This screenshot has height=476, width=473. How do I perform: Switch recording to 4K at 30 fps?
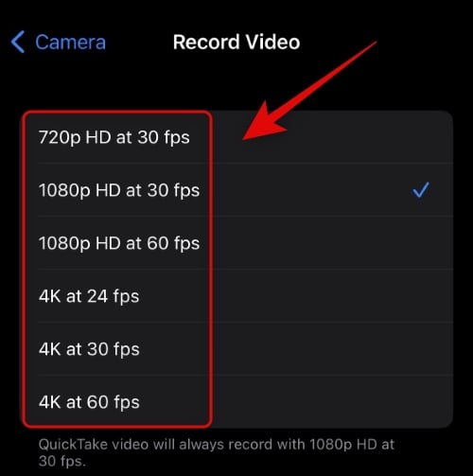tap(238, 349)
